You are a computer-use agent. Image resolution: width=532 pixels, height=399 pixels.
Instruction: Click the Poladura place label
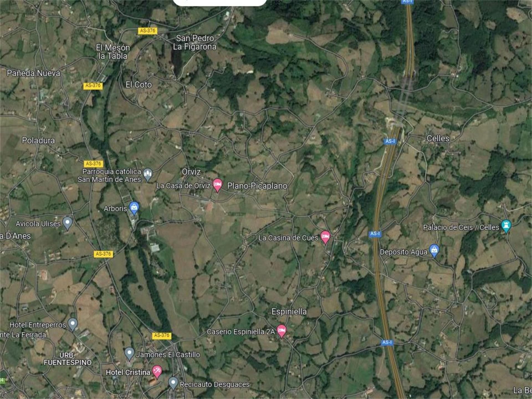(38, 141)
